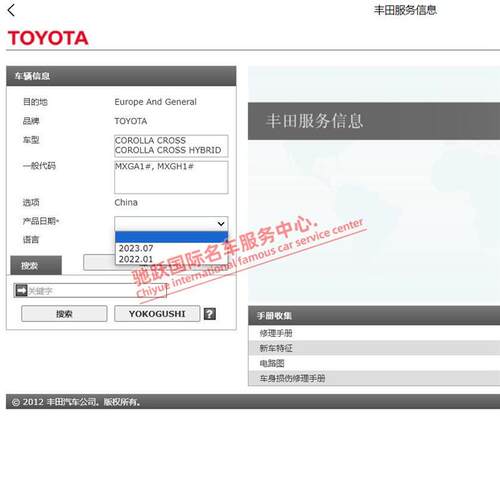Select COROLLA CROSS in model list

tap(150, 140)
